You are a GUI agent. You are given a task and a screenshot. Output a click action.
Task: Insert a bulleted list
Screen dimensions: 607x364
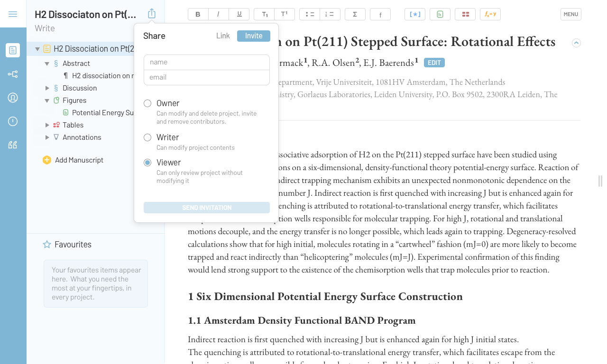coord(310,14)
